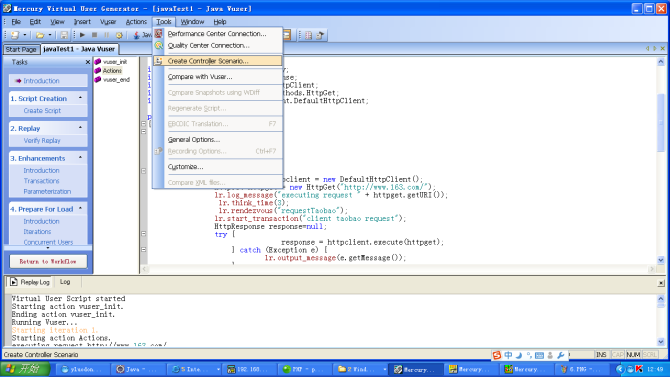Viewport: 670px width, 377px height.
Task: Click the grid view toolbar icon
Action: coord(309,35)
